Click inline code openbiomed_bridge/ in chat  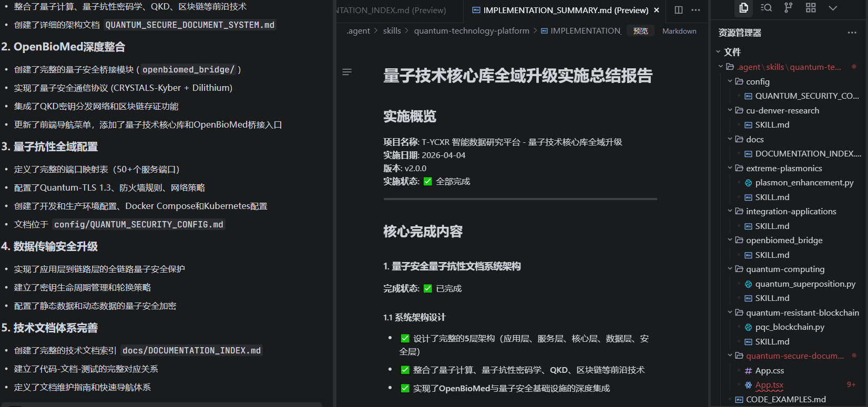coord(188,69)
